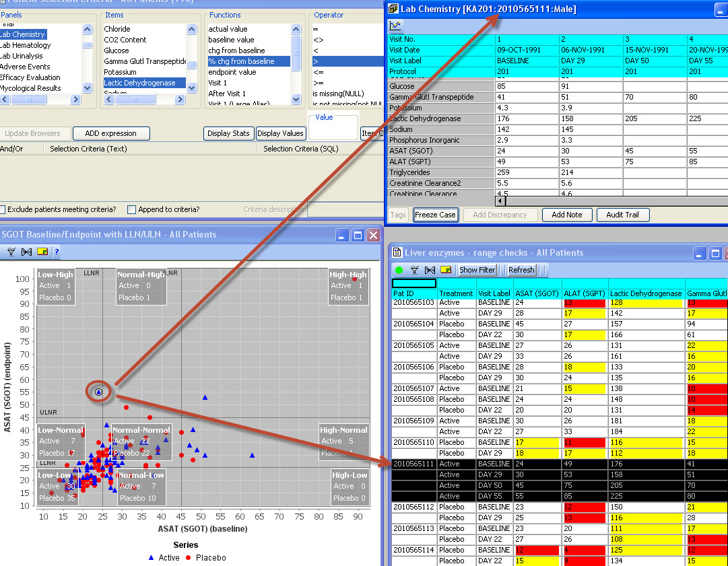Click the Liver enzymes window title icon
The width and height of the screenshot is (728, 566).
(x=397, y=252)
